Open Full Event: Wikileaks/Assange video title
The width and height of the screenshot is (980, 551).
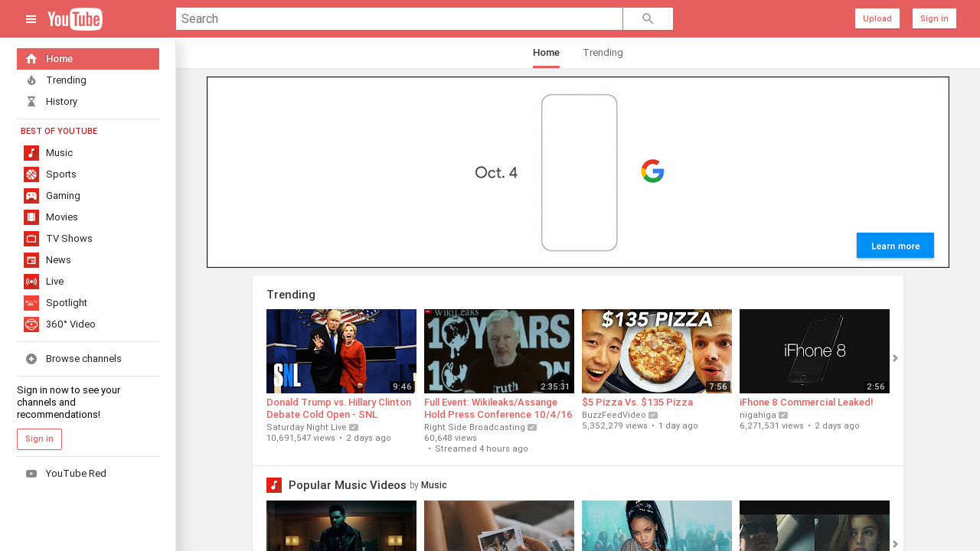498,409
